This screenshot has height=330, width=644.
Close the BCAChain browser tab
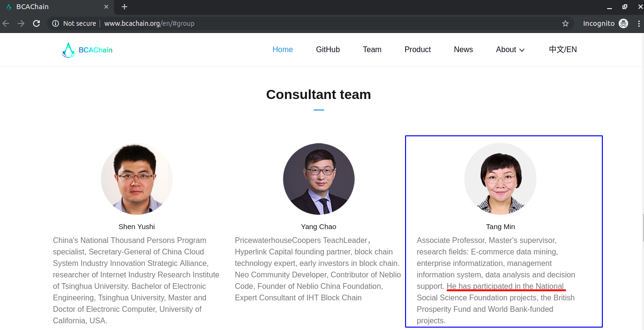[x=106, y=7]
